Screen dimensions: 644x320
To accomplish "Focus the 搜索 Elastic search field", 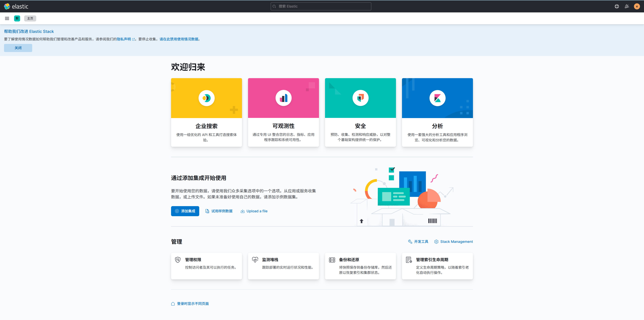I will (321, 6).
